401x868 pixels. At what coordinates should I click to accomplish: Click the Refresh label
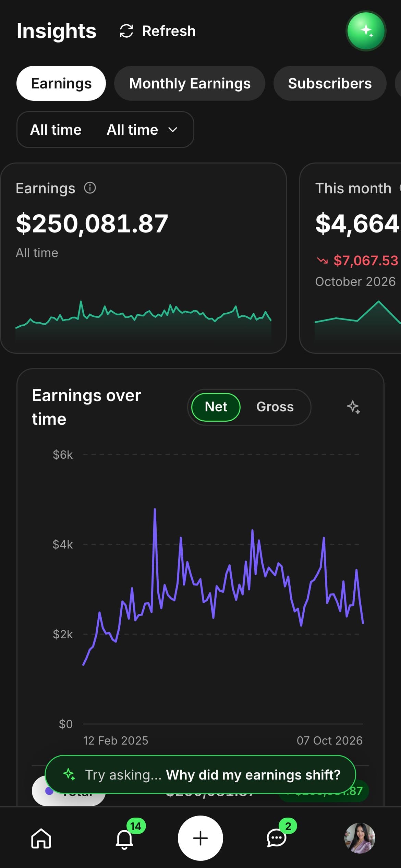(169, 31)
